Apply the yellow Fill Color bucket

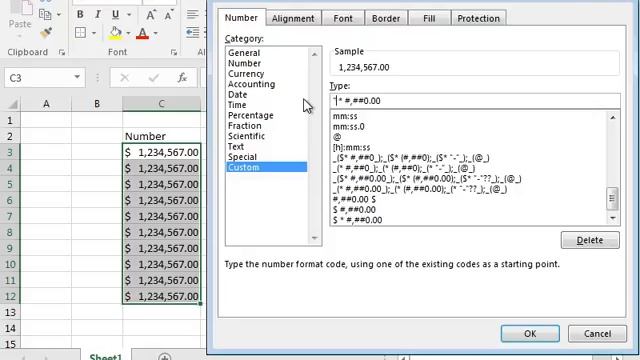[115, 33]
